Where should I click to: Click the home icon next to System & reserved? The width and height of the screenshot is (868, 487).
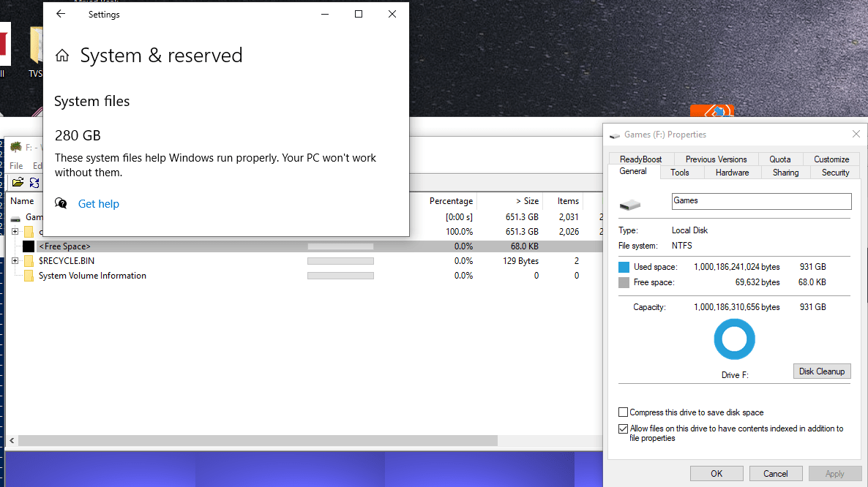click(x=63, y=54)
